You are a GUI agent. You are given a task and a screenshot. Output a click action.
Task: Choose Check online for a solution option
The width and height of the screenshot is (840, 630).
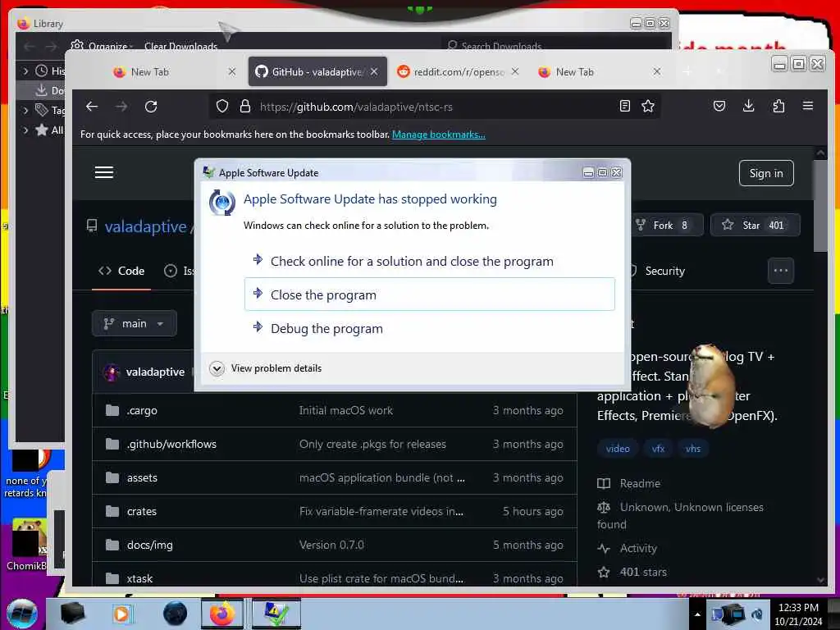pos(430,262)
